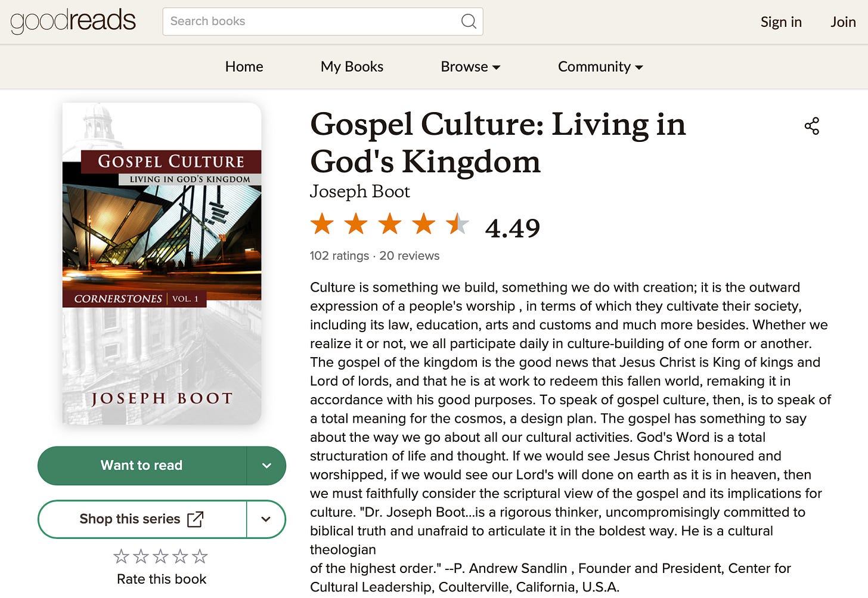Go to the Home tab
Screen dimensions: 868x598
[x=244, y=67]
